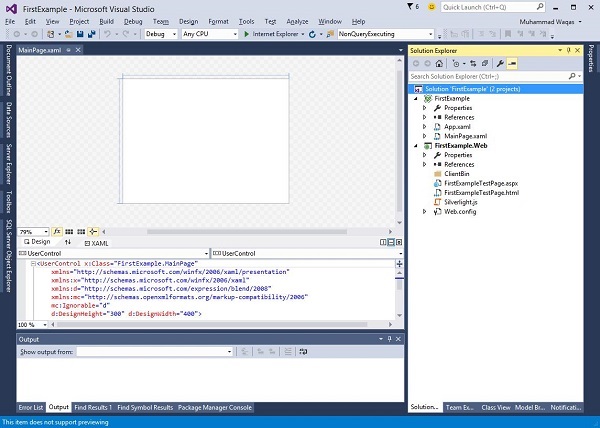Switch to the XAML view tab
Image resolution: width=600 pixels, height=428 pixels.
[99, 242]
